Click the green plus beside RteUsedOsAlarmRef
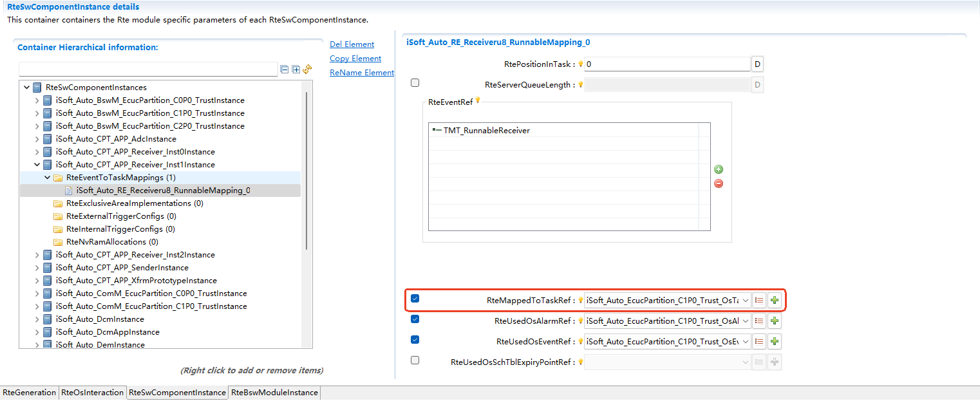 coord(775,321)
